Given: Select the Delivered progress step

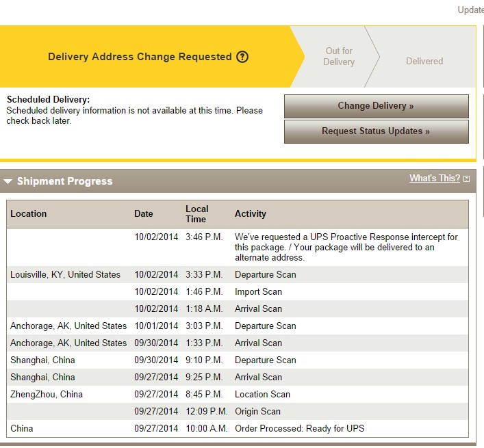Looking at the screenshot, I should pyautogui.click(x=424, y=61).
